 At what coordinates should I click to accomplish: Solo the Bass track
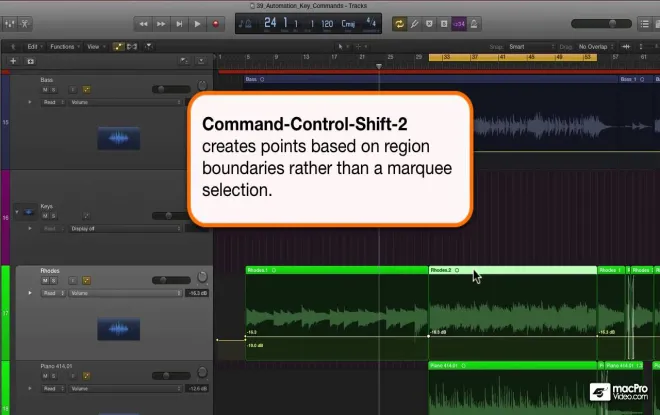click(53, 90)
